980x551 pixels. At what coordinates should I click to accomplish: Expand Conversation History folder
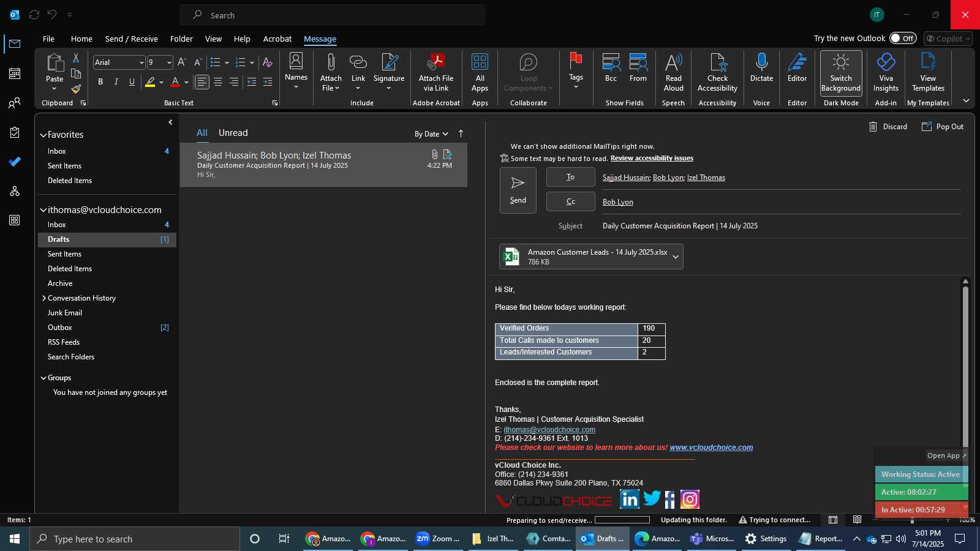point(44,298)
